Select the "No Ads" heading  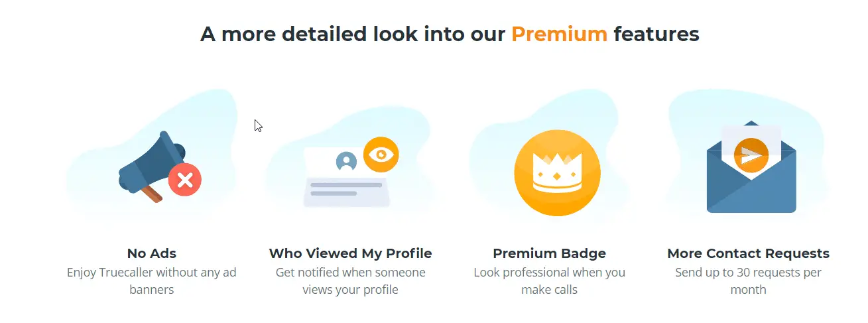click(x=152, y=253)
